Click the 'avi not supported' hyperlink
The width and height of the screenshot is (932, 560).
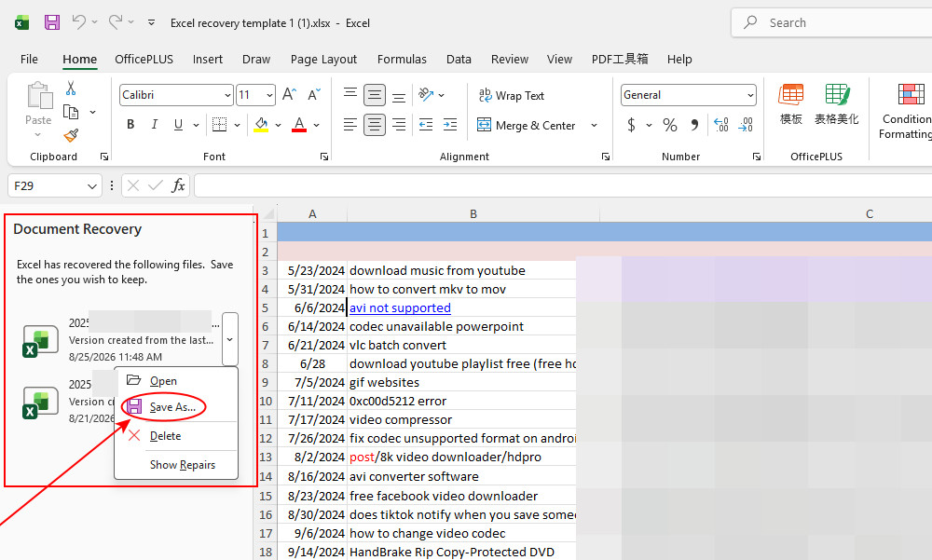point(400,307)
